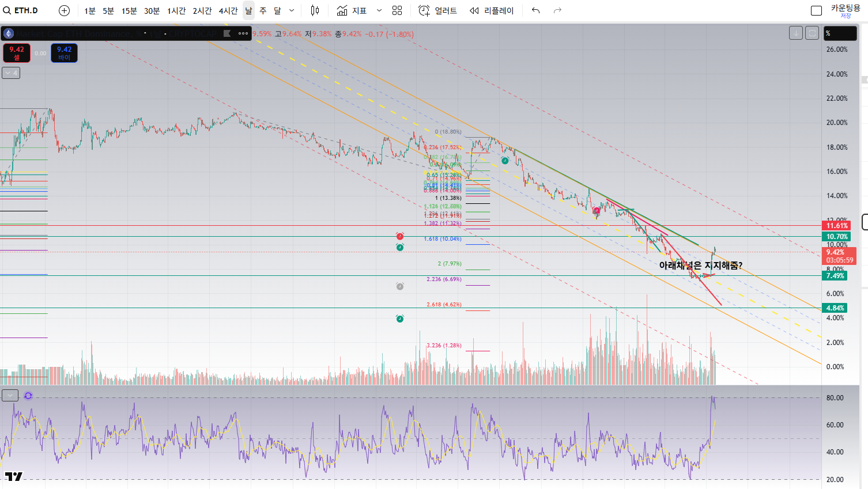Click the flag icon in legend
Screen dimensions: 868x489
(x=227, y=33)
